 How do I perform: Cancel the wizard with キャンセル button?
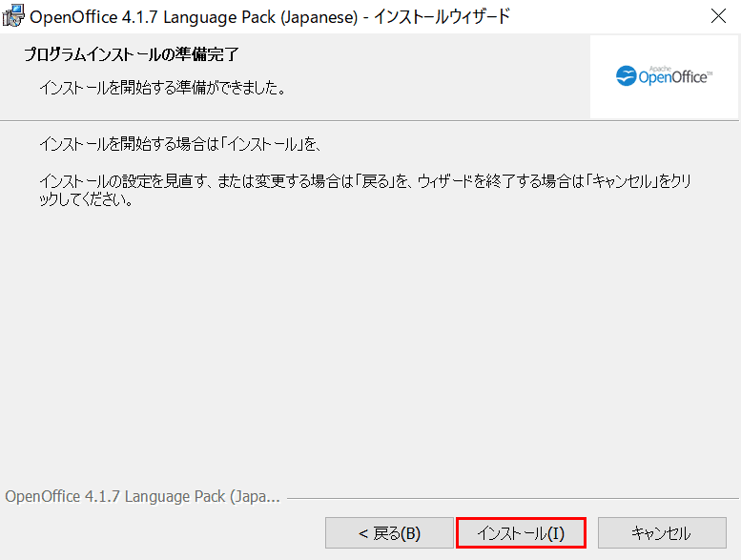[662, 533]
